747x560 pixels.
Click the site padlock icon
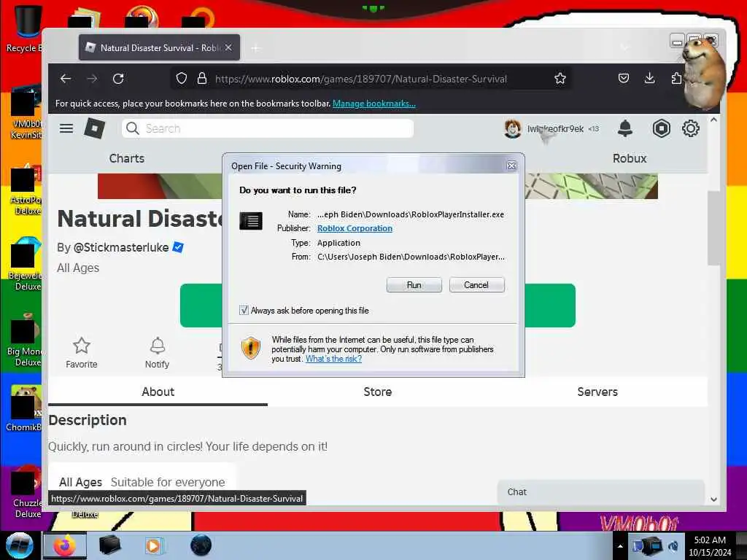coord(202,79)
